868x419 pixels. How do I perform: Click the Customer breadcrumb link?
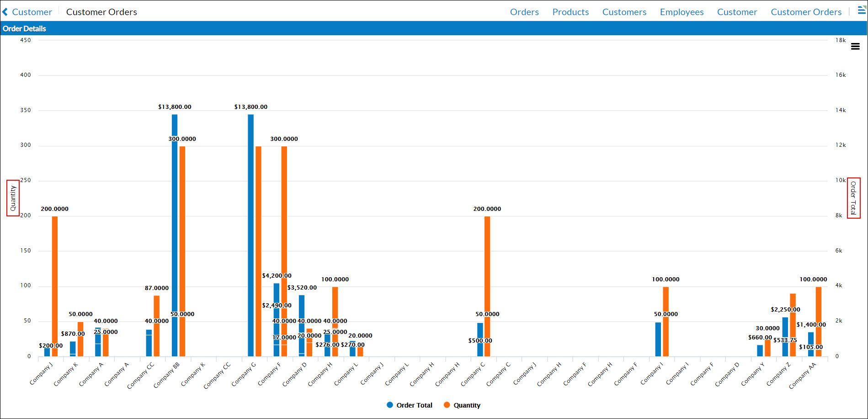32,11
